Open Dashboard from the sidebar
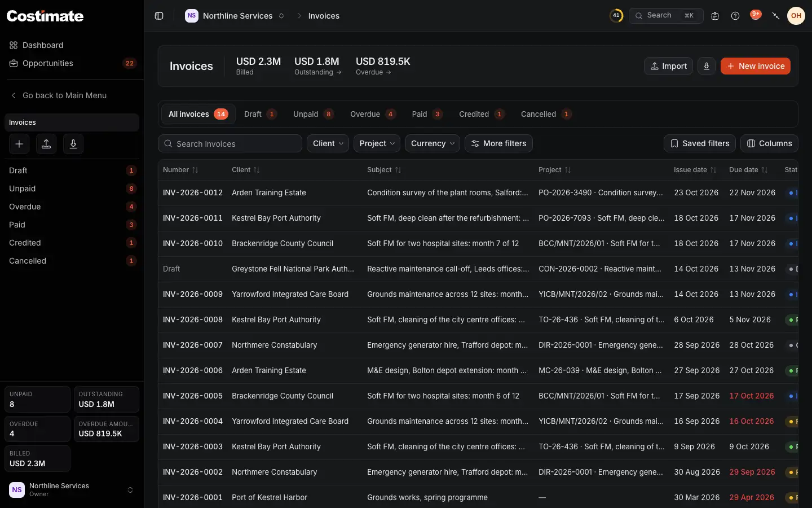This screenshot has height=508, width=812. (72, 45)
